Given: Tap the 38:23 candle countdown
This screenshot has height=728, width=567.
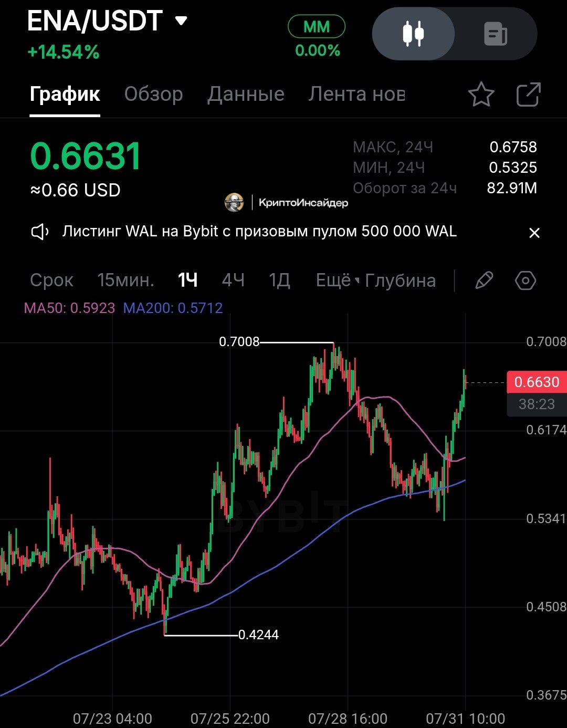Looking at the screenshot, I should (x=537, y=404).
